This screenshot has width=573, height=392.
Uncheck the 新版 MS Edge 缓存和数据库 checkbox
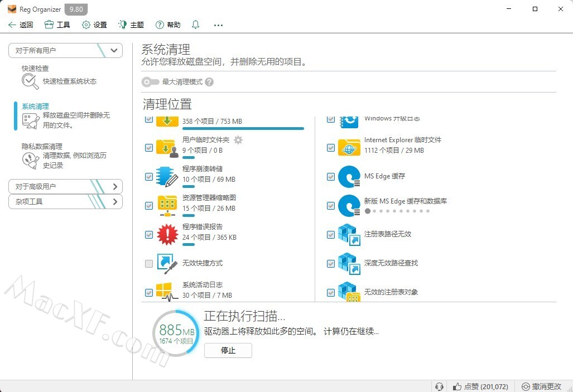[x=331, y=206]
